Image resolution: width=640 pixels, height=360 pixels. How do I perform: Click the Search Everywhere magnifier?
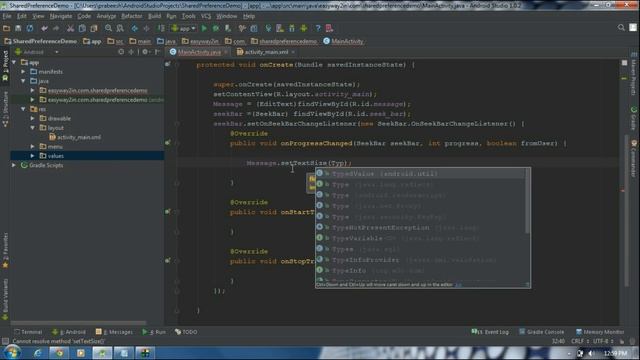[621, 28]
